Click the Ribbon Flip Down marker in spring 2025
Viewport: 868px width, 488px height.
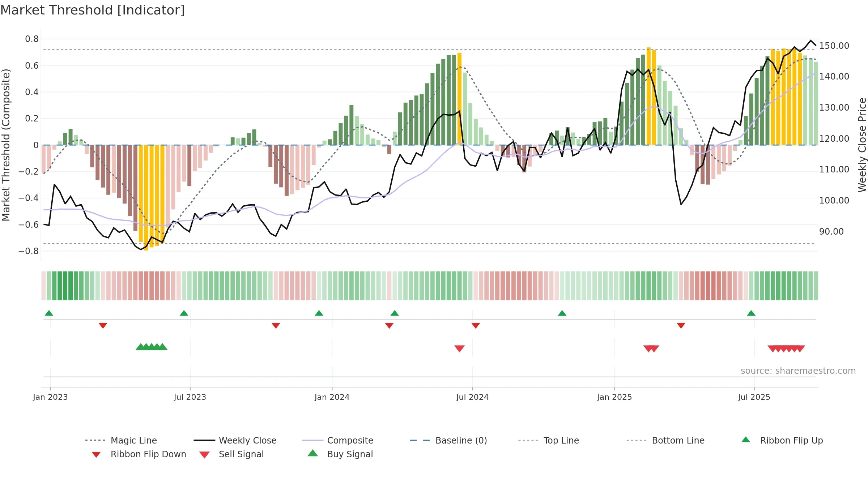681,326
